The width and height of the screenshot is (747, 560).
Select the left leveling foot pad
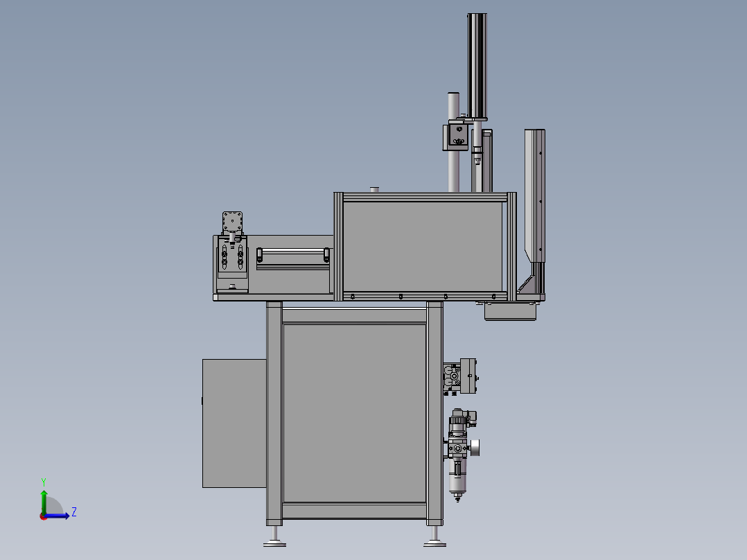pyautogui.click(x=275, y=543)
